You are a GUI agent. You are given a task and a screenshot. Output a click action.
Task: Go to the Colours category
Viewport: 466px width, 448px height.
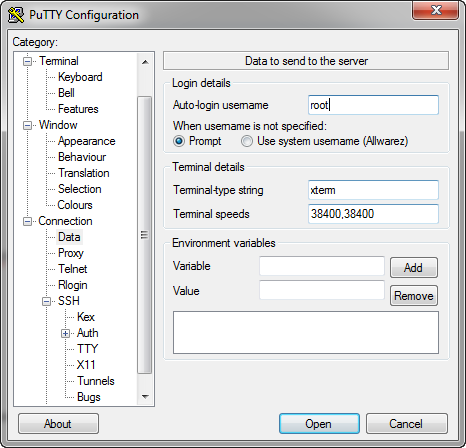click(75, 205)
